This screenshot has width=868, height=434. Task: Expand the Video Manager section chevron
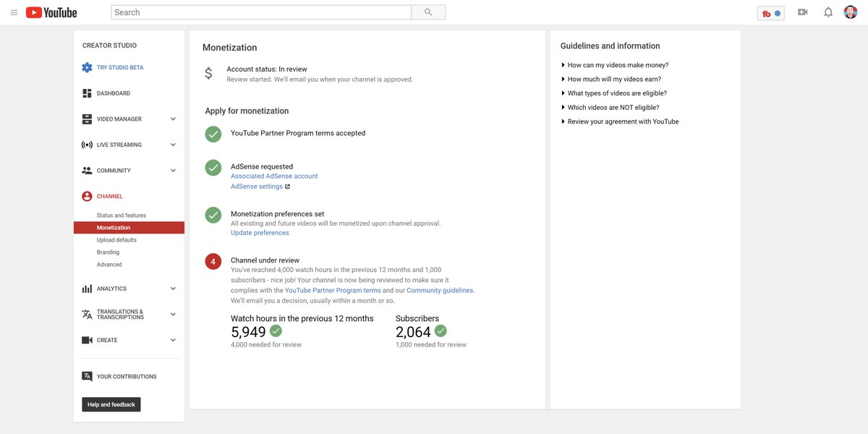click(173, 119)
